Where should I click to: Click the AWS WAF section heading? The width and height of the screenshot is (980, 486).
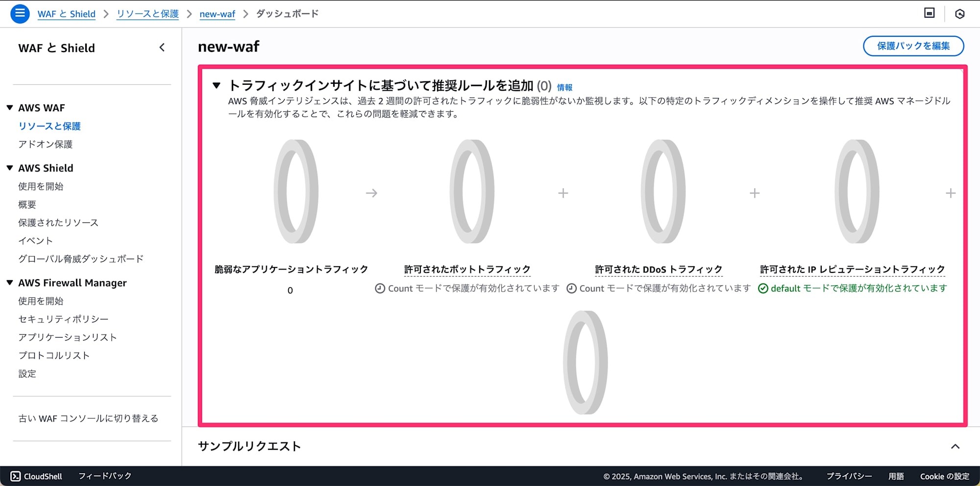click(x=42, y=108)
